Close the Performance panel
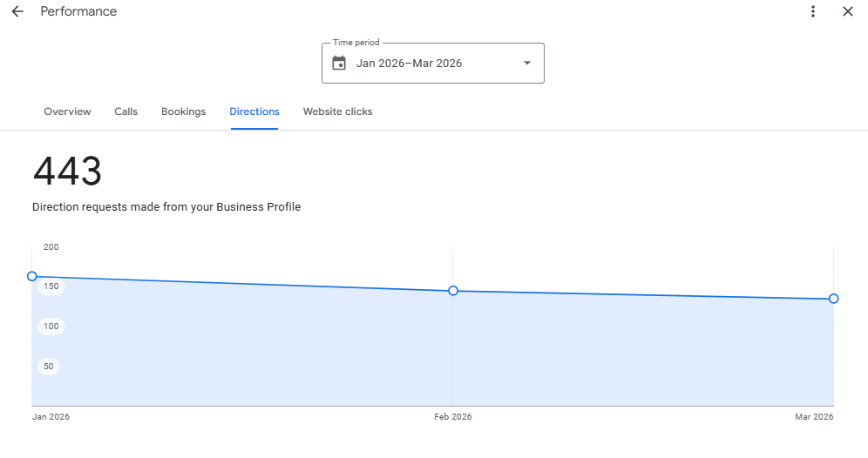Viewport: 868px width, 458px height. pyautogui.click(x=847, y=11)
